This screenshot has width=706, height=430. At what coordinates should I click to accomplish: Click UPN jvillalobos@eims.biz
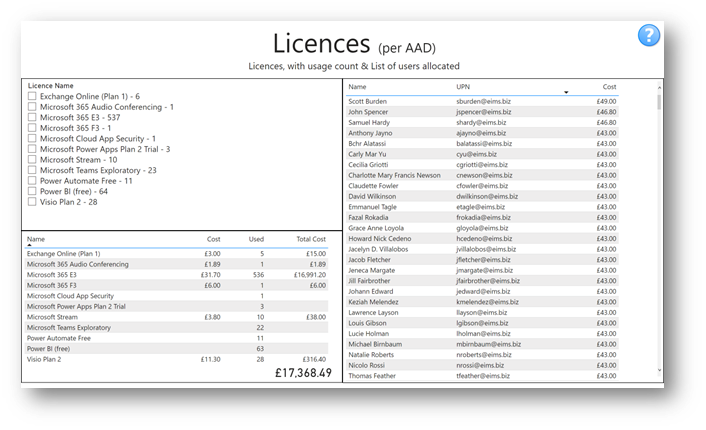coord(486,249)
